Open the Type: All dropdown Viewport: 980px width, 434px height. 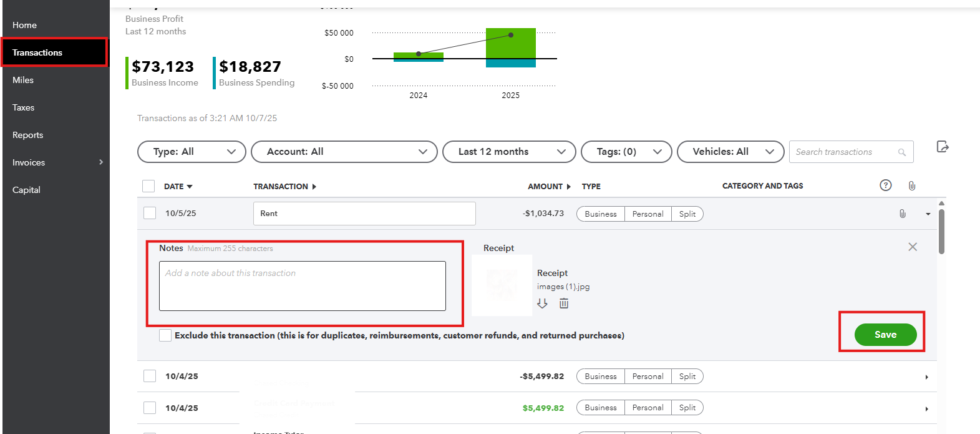coord(192,152)
